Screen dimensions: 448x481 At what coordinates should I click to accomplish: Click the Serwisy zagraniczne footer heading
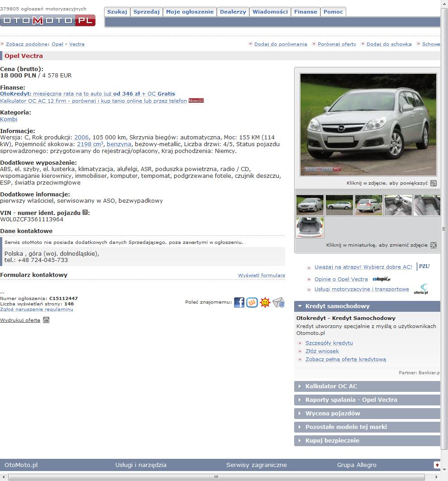[x=257, y=465]
